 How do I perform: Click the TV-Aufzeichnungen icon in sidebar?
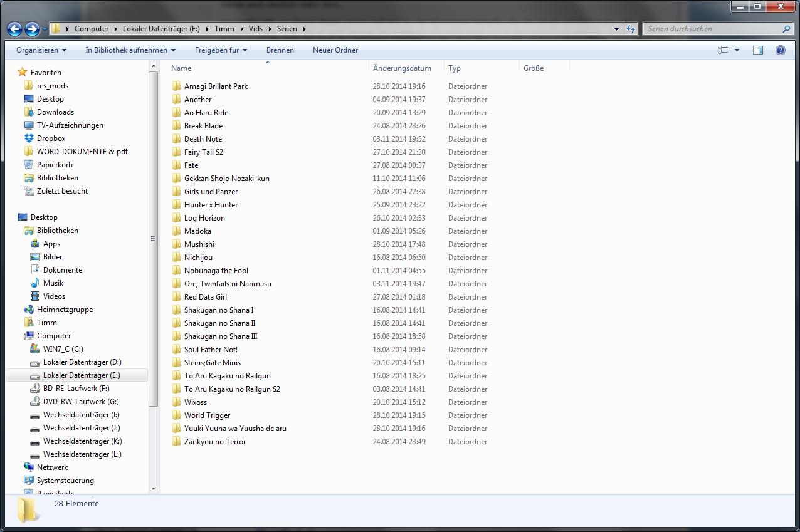click(29, 125)
